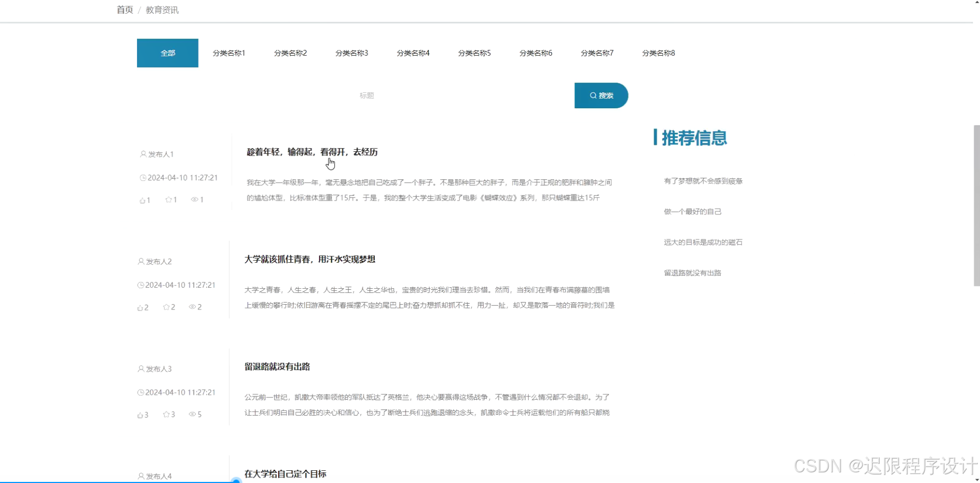The width and height of the screenshot is (980, 483).
Task: Switch to the 分类名称6 tab
Action: pyautogui.click(x=536, y=53)
